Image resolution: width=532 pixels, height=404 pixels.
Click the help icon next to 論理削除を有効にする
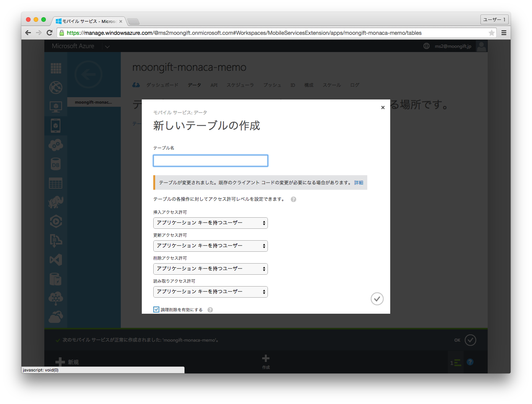tap(210, 310)
